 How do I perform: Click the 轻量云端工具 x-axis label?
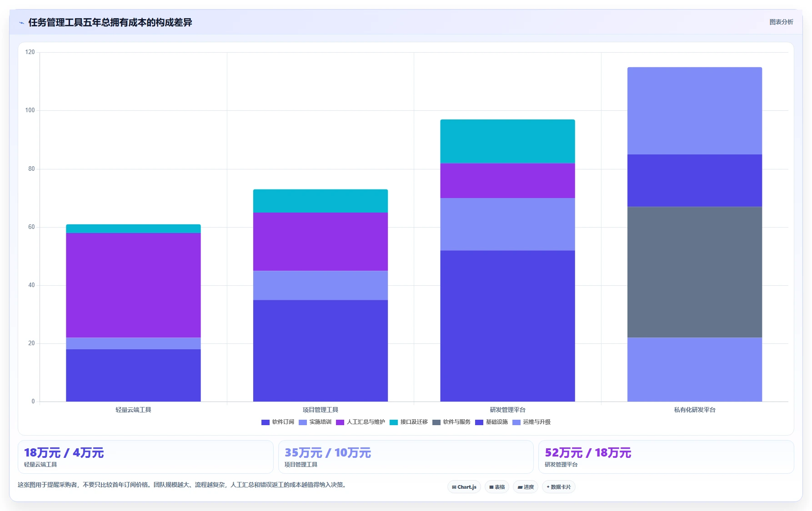[x=133, y=410]
